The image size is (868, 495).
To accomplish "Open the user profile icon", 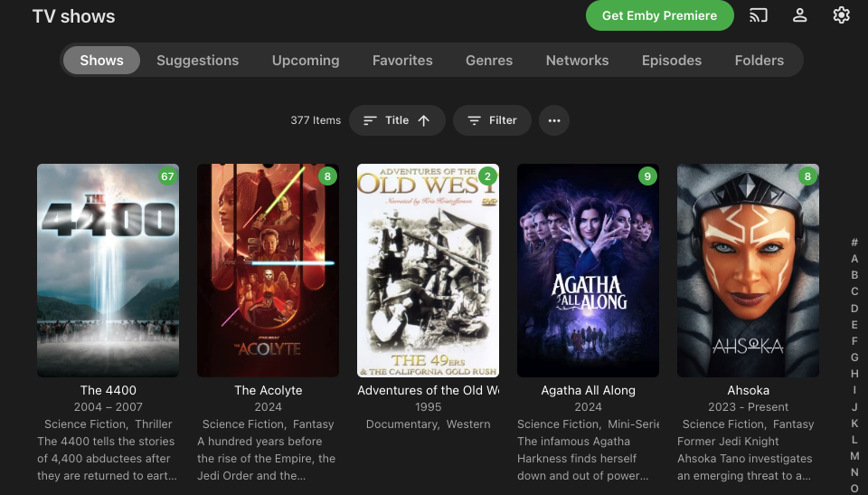I will pyautogui.click(x=799, y=15).
